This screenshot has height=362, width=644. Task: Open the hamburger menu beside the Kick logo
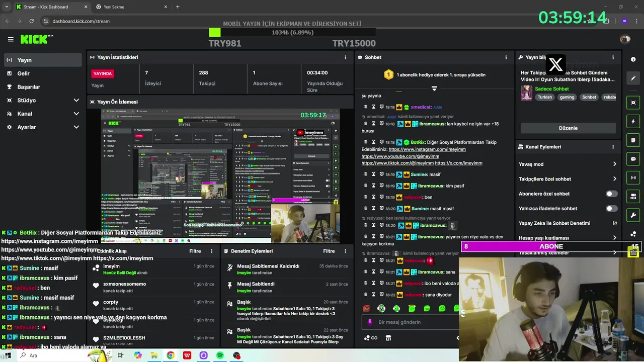coord(11,39)
